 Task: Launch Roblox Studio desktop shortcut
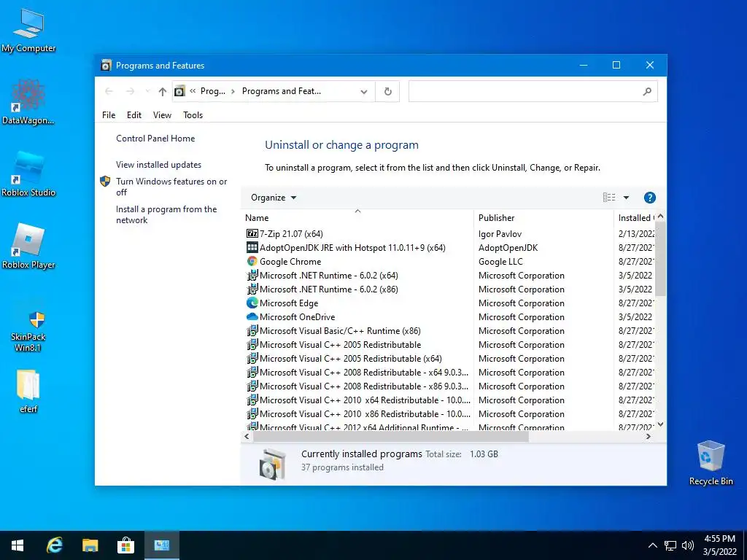[28, 174]
